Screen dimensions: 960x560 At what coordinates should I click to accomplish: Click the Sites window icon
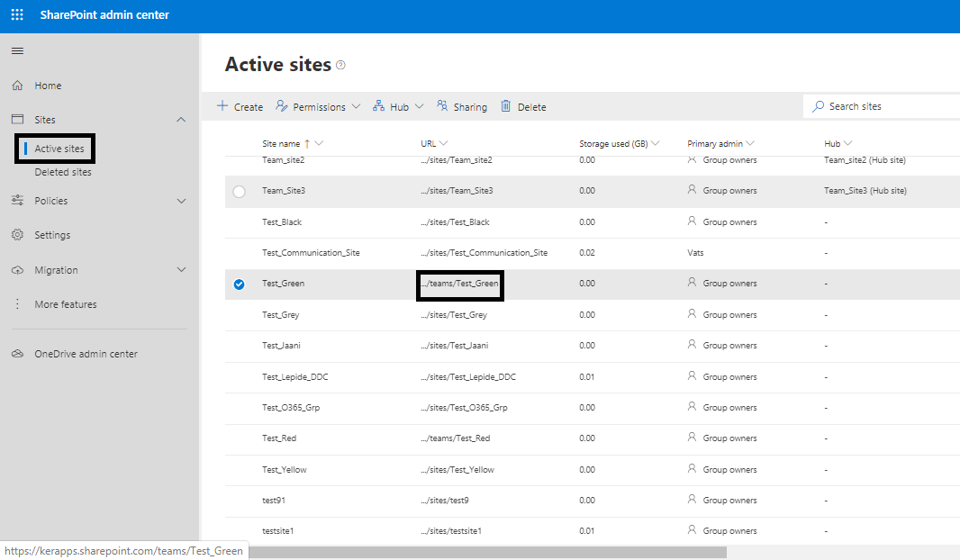pyautogui.click(x=17, y=120)
